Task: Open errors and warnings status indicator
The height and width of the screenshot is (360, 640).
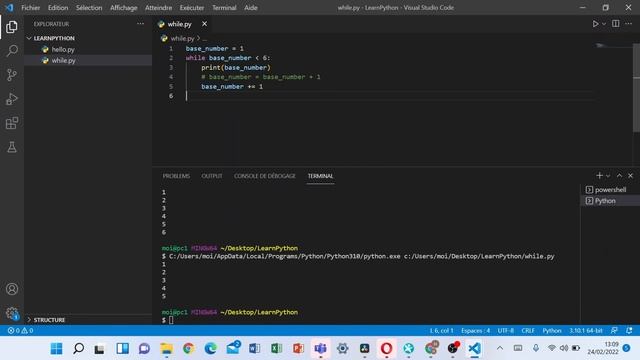Action: tap(20, 331)
